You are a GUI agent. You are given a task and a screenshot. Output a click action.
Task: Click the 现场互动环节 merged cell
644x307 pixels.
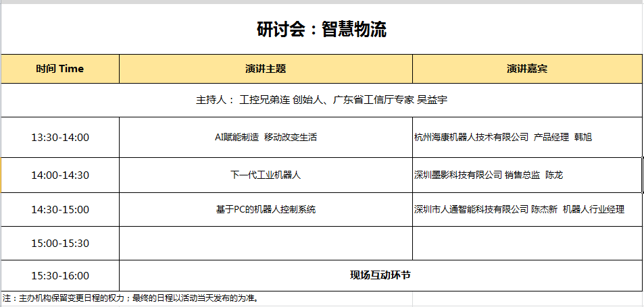pyautogui.click(x=380, y=275)
